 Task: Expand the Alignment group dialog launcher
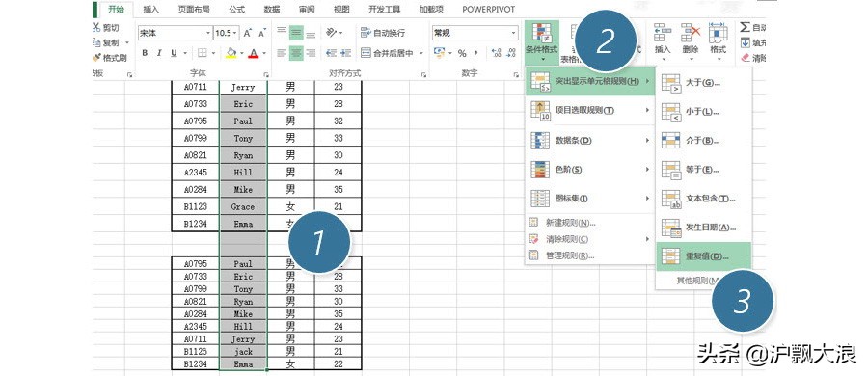pyautogui.click(x=424, y=74)
